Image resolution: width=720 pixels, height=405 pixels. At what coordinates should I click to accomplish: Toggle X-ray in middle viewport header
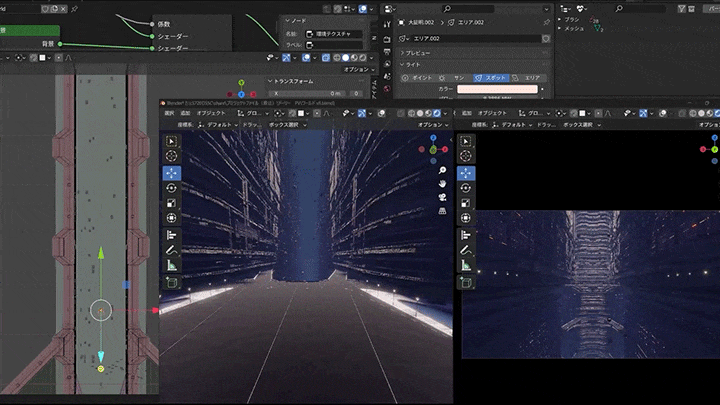402,113
